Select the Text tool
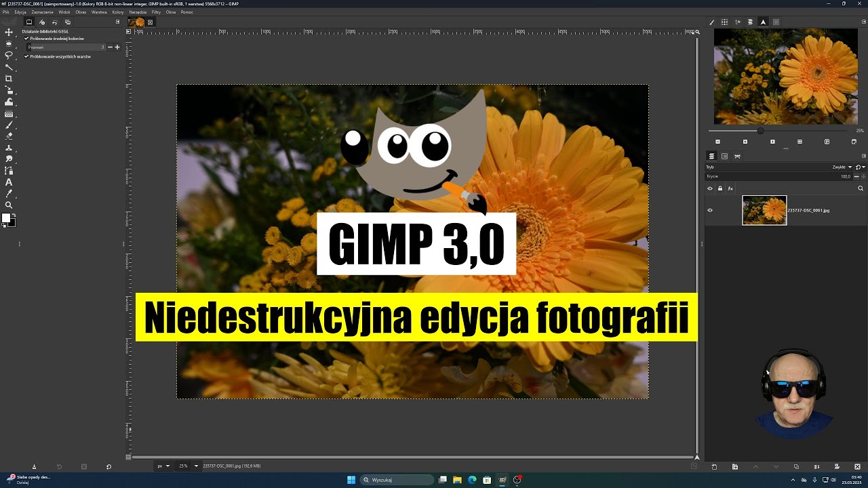Image resolution: width=868 pixels, height=488 pixels. click(x=9, y=182)
